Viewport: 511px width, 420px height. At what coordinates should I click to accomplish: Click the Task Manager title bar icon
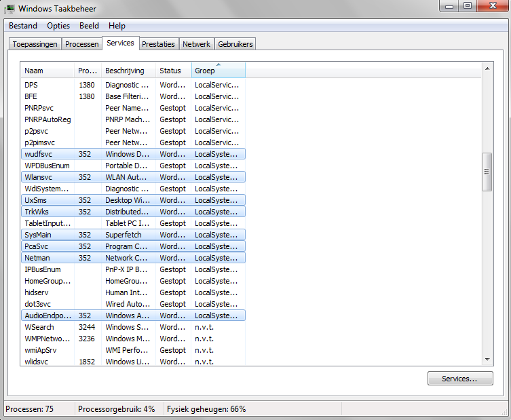coord(10,8)
